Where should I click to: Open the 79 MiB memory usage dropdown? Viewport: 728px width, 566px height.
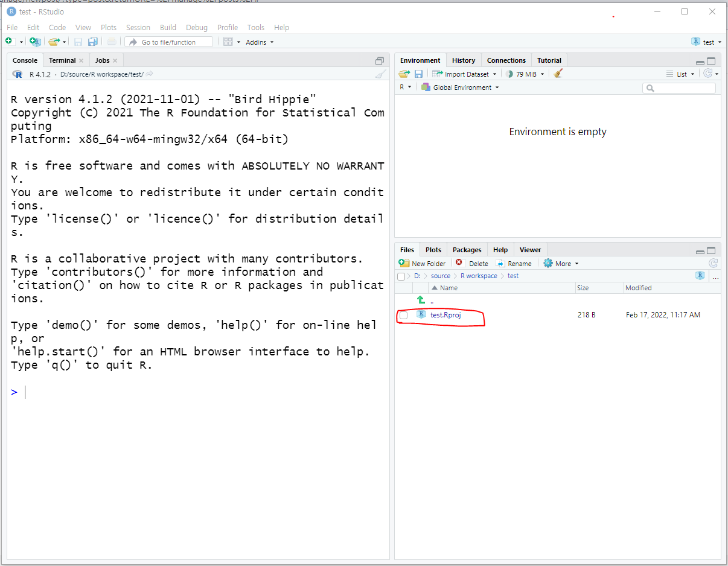525,74
